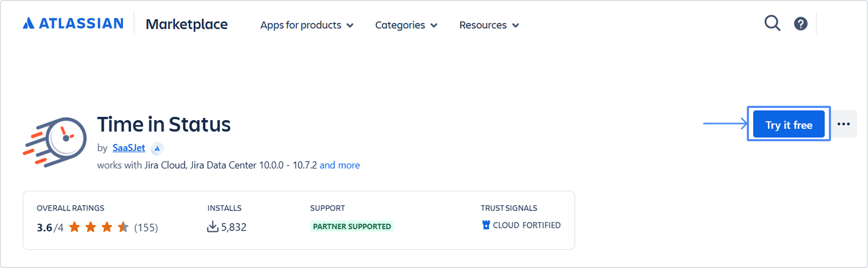The image size is (868, 268).
Task: Expand the Categories dropdown
Action: (x=406, y=25)
